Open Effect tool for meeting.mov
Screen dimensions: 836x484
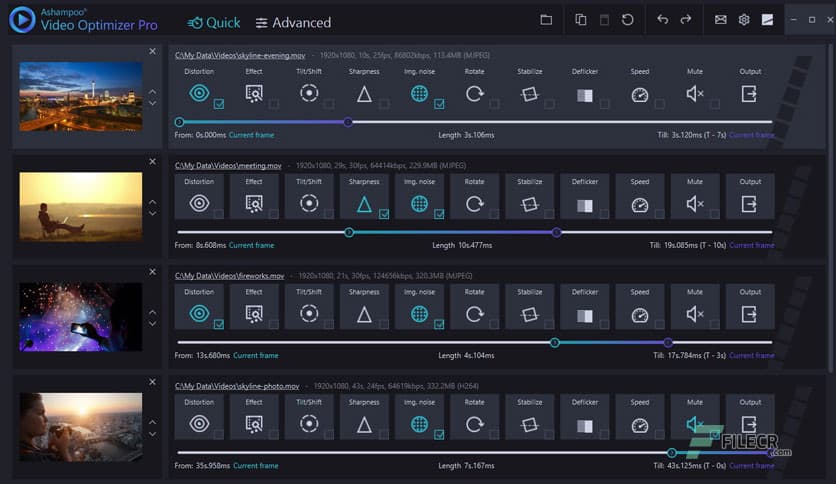tap(254, 204)
